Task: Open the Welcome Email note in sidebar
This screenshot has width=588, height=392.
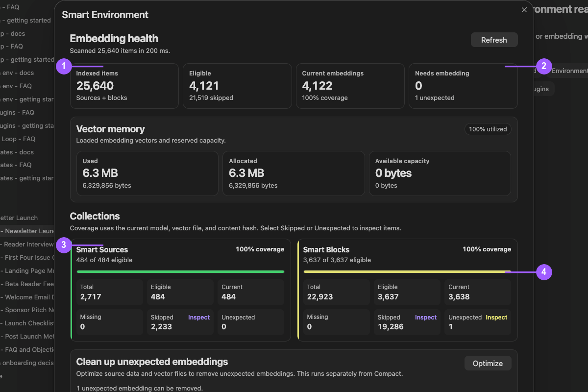Action: [x=27, y=297]
